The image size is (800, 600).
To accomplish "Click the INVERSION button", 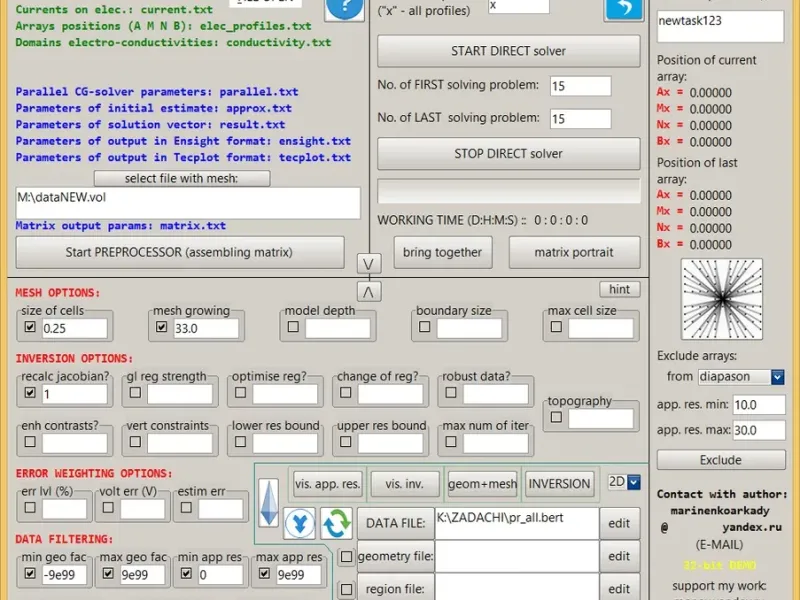I will 559,484.
